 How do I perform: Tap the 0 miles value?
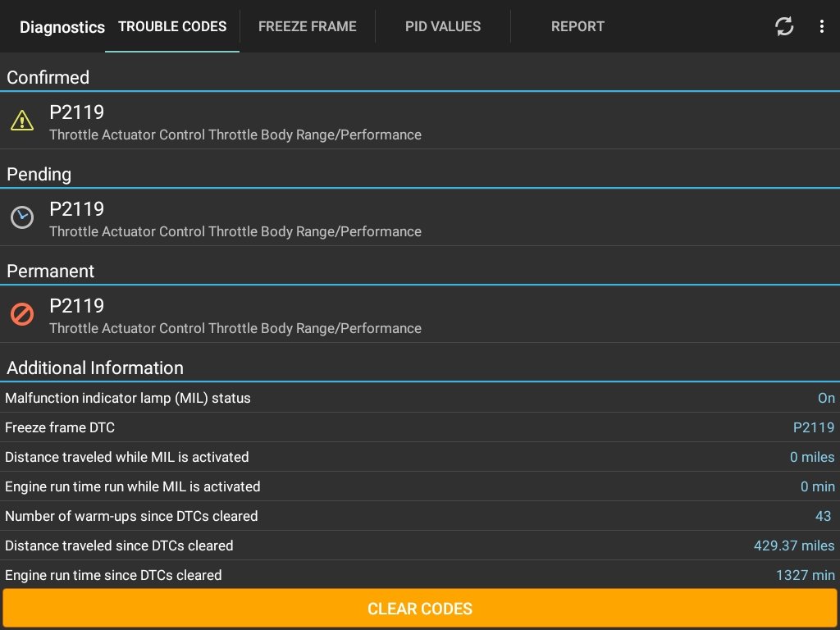(812, 457)
